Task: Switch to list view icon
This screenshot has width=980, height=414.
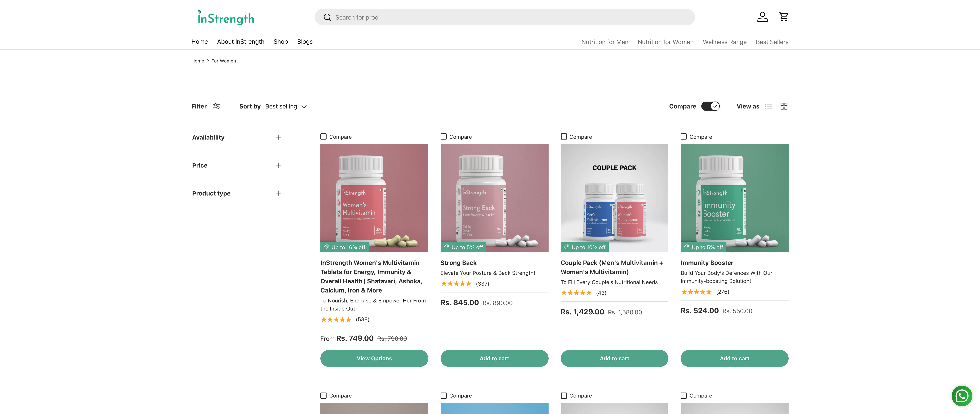Action: 768,106
